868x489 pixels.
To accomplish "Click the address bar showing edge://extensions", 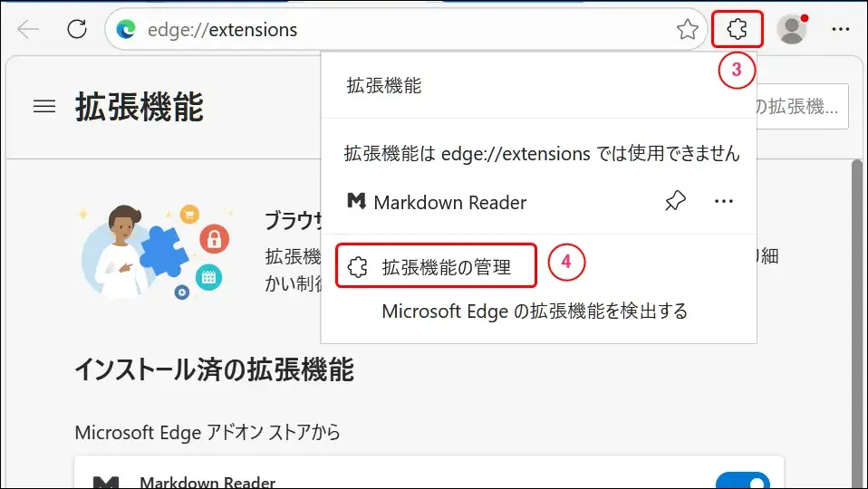I will (x=408, y=30).
